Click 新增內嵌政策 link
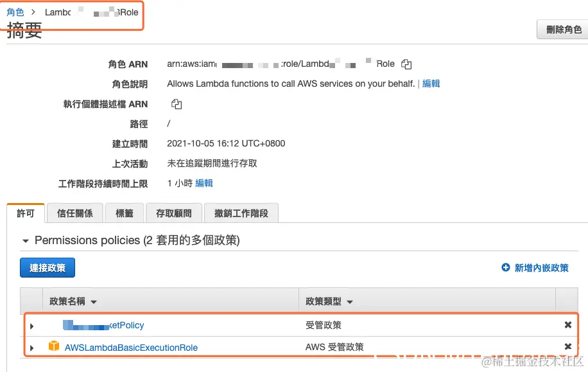Screen dimensions: 588x372 [541, 268]
